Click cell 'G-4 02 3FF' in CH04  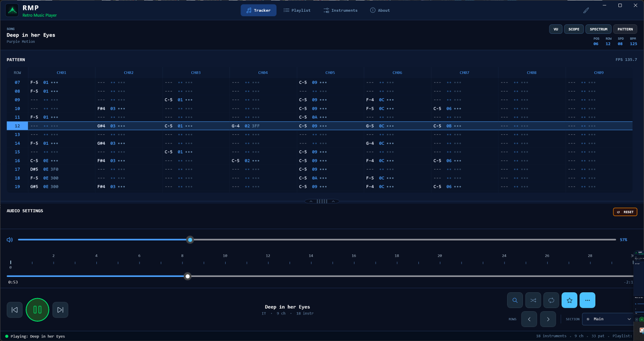[246, 126]
